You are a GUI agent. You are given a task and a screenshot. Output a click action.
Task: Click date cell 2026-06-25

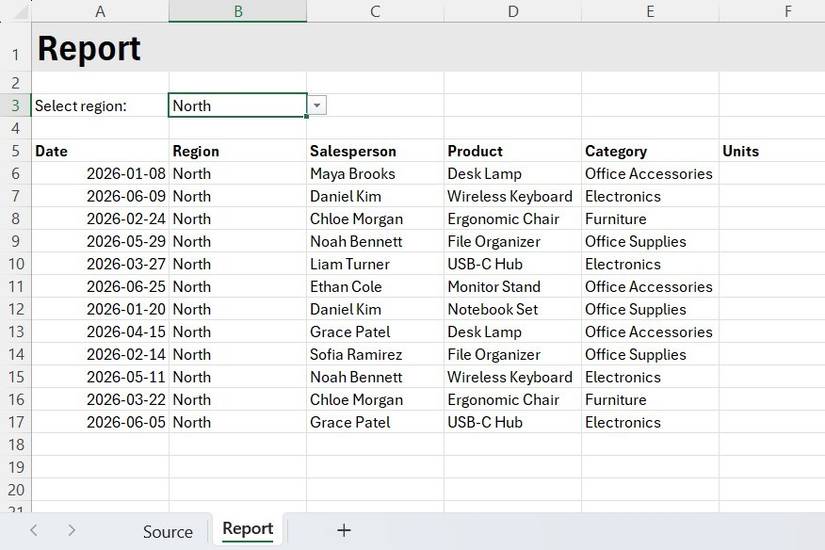pyautogui.click(x=100, y=287)
